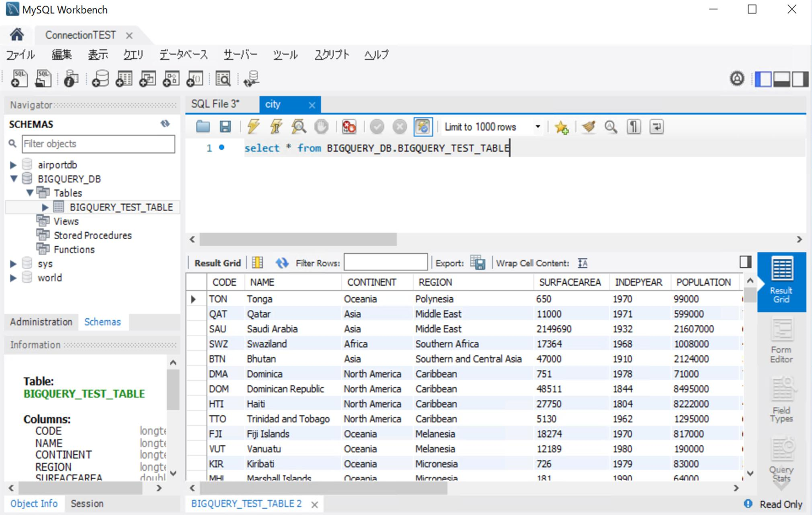
Task: Create a new table icon in main toolbar
Action: pos(124,78)
